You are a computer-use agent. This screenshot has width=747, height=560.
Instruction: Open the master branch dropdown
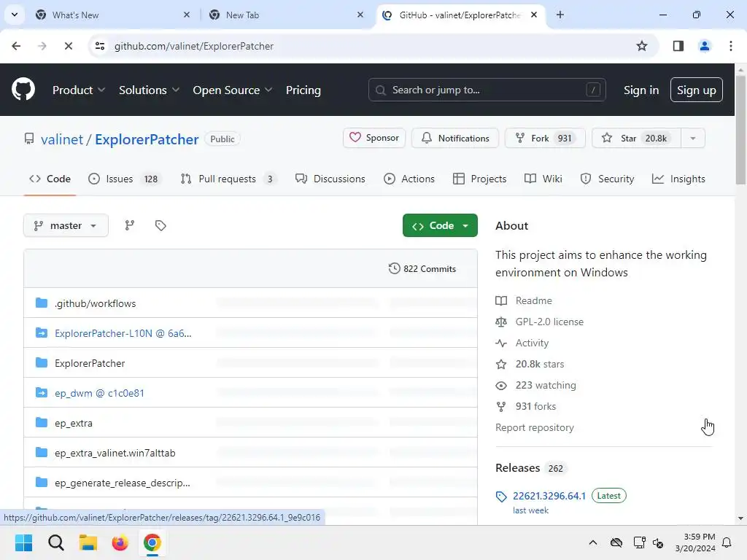tap(66, 225)
